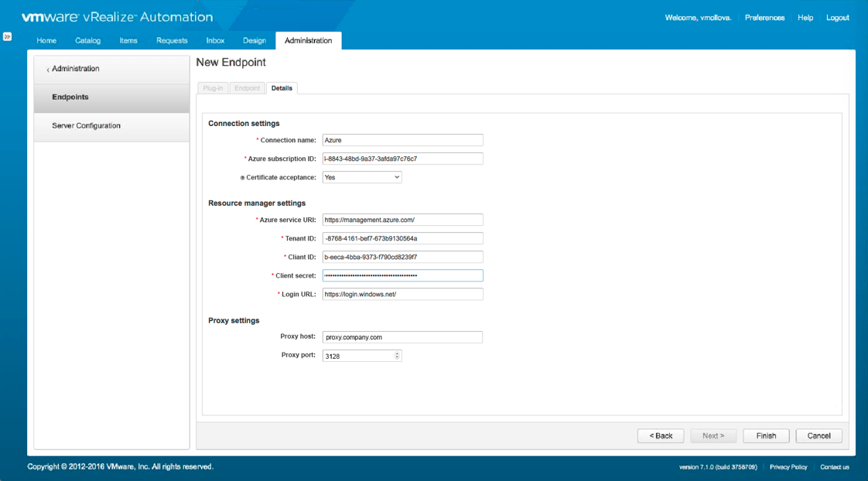Screen dimensions: 868x481
Task: Click the VMware vRealize Automation logo
Action: 116,17
